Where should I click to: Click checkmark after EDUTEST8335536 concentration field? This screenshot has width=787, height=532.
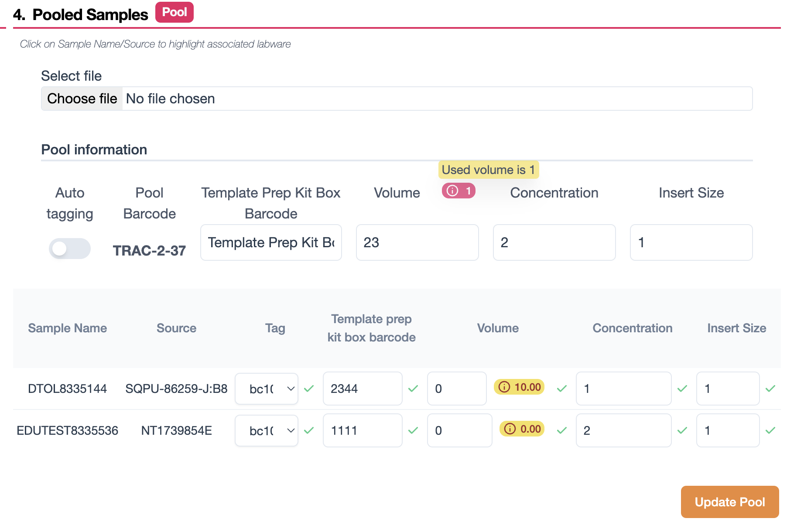click(682, 430)
